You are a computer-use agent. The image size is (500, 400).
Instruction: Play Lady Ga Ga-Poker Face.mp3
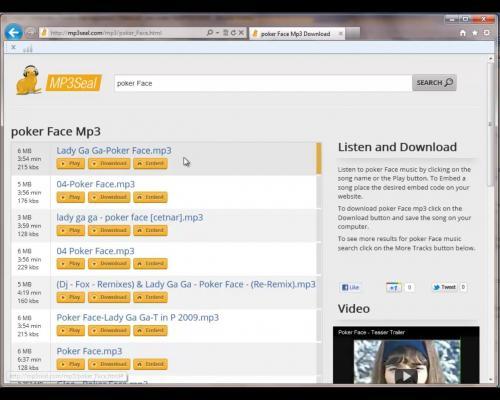(71, 163)
